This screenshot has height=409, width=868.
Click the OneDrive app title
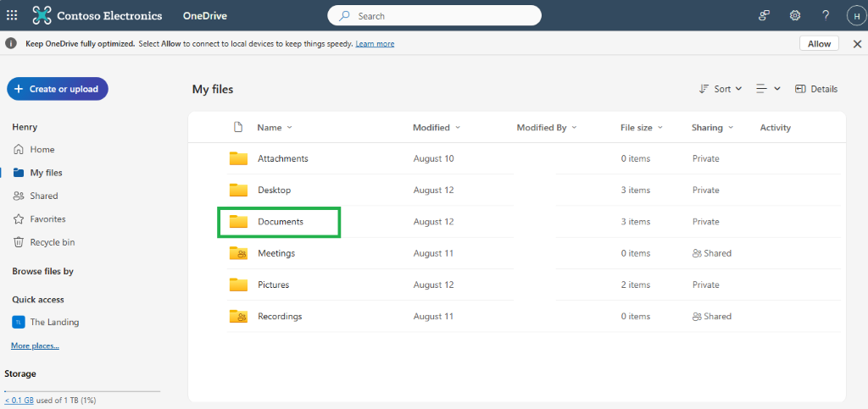205,16
